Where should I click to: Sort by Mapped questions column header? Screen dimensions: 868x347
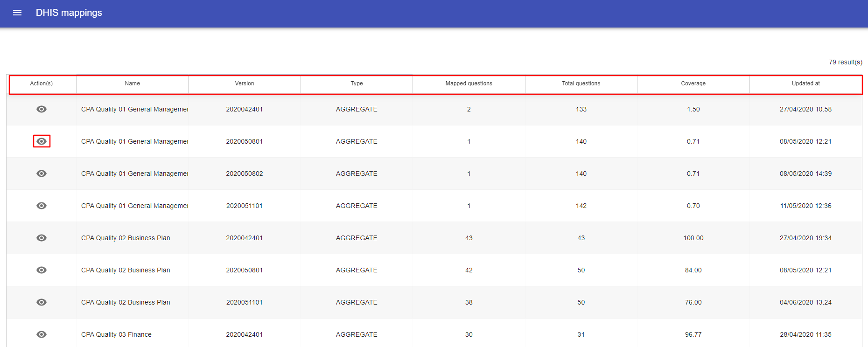click(469, 83)
